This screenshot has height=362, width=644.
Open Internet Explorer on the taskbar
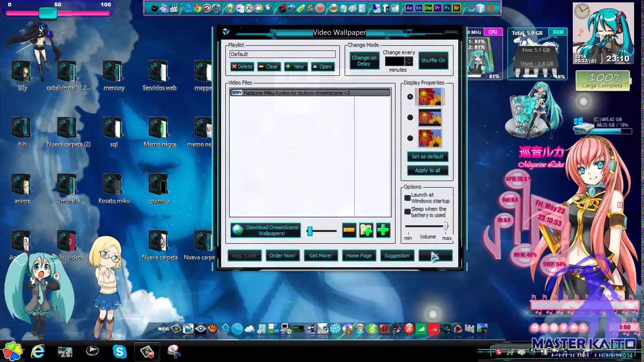pos(38,351)
